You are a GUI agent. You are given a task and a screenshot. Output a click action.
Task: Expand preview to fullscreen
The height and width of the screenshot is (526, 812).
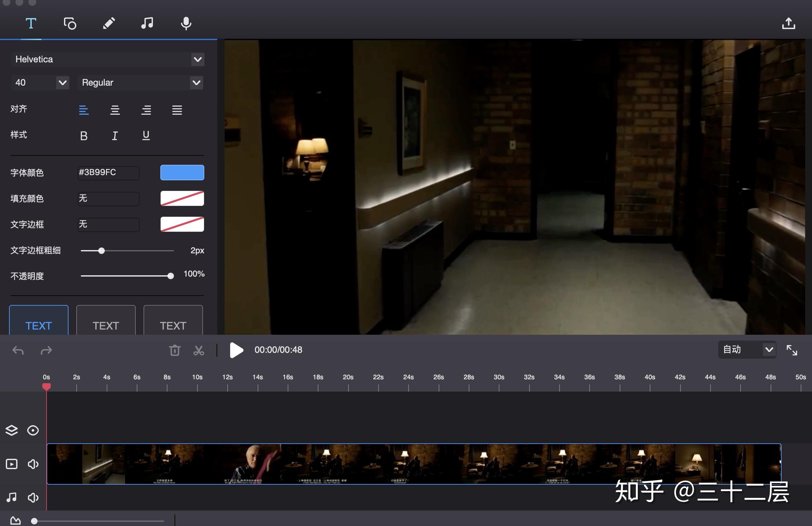(792, 350)
